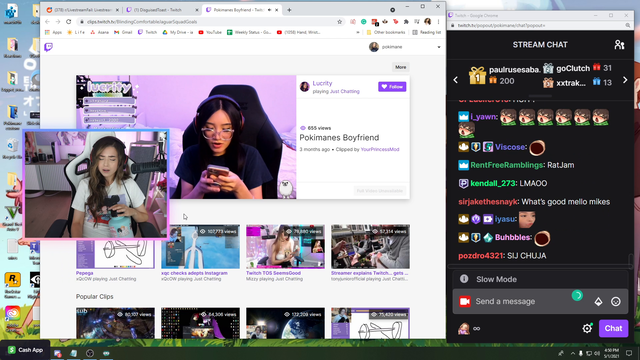Screen dimensions: 640x360
Task: Click kendall_273 username in chat
Action: tap(493, 183)
